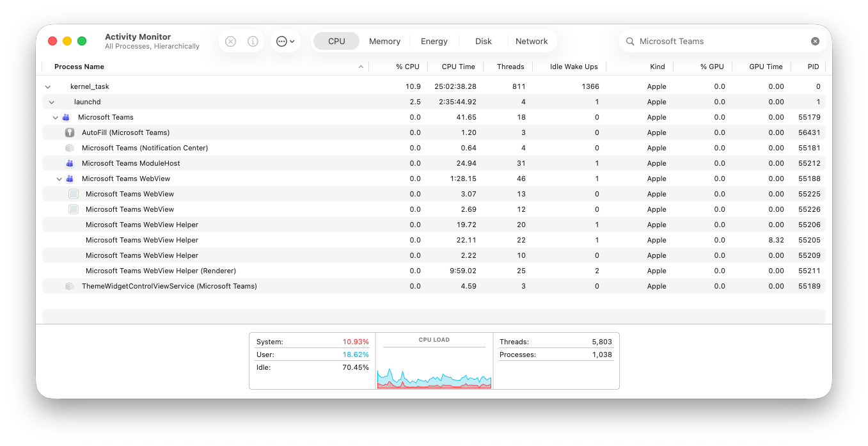Click the inspect process info (i) icon
Viewport: 868px width, 446px height.
(253, 41)
